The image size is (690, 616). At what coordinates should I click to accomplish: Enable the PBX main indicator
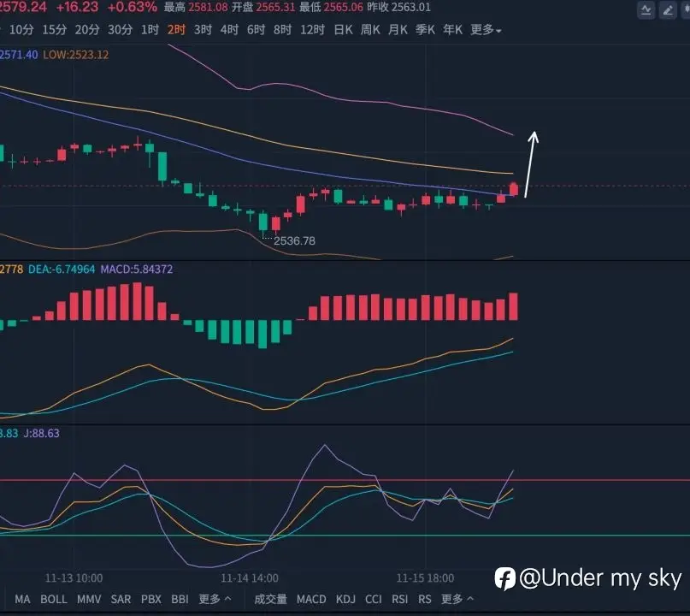coord(151,599)
